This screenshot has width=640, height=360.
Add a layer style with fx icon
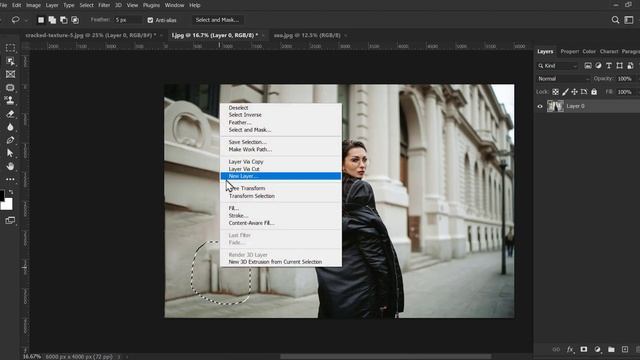(570, 349)
